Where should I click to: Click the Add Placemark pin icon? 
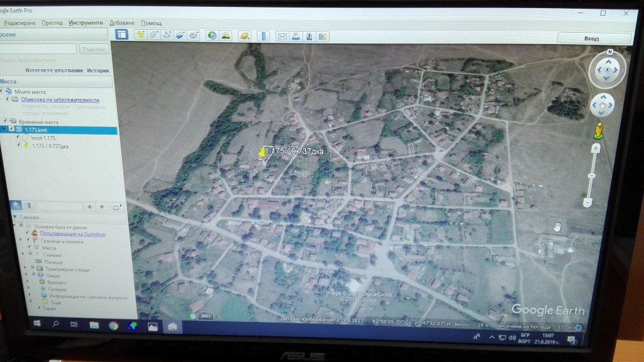coord(141,35)
